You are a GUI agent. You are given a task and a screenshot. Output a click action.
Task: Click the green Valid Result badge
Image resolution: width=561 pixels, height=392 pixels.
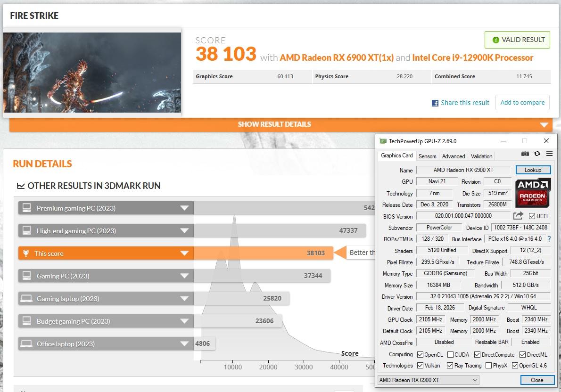coord(517,40)
